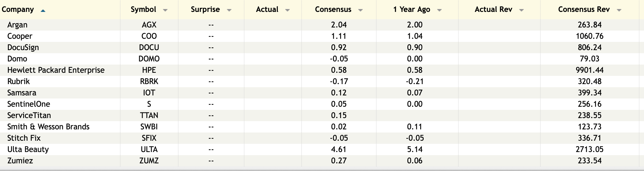Select the Surprise column header label
The height and width of the screenshot is (171, 644).
205,9
